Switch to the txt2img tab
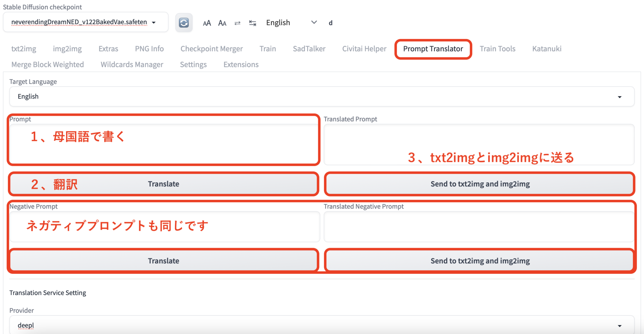The image size is (644, 334). pyautogui.click(x=24, y=48)
